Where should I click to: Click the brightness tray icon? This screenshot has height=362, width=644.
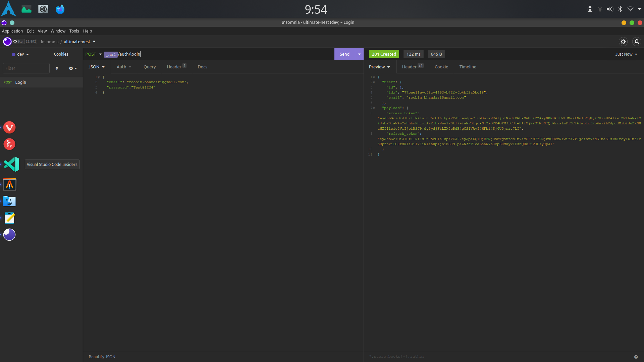[600, 9]
